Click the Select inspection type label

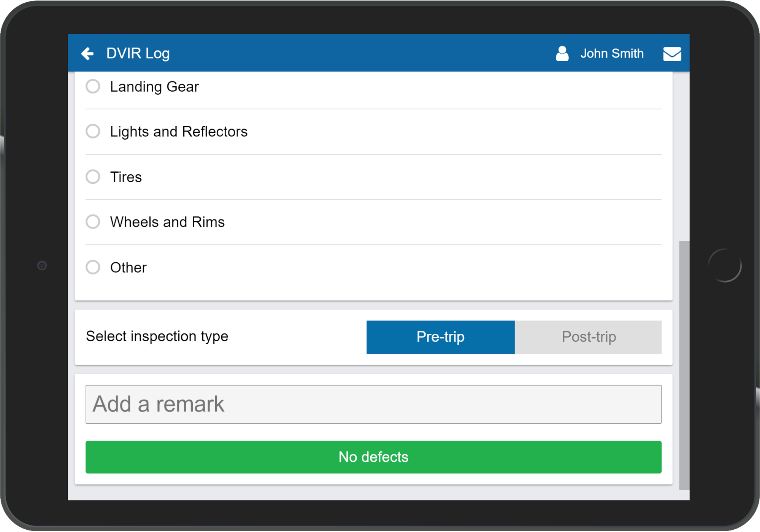pyautogui.click(x=157, y=337)
